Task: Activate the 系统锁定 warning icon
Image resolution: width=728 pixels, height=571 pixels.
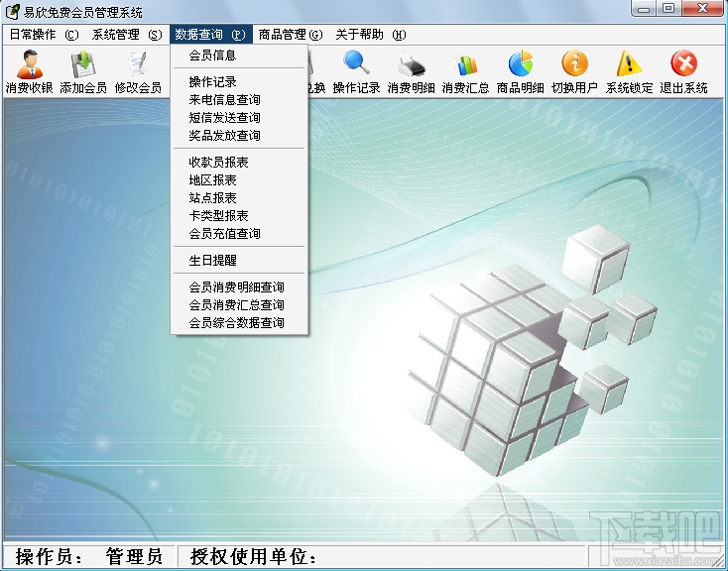Action: (x=629, y=71)
